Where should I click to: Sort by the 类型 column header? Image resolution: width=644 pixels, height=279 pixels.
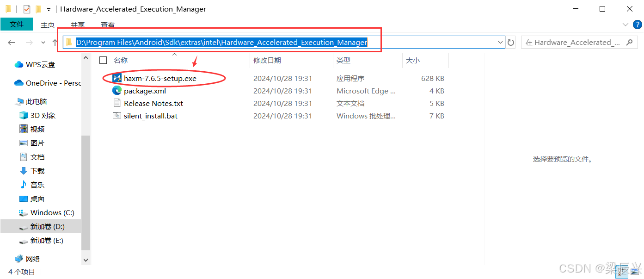pyautogui.click(x=343, y=60)
